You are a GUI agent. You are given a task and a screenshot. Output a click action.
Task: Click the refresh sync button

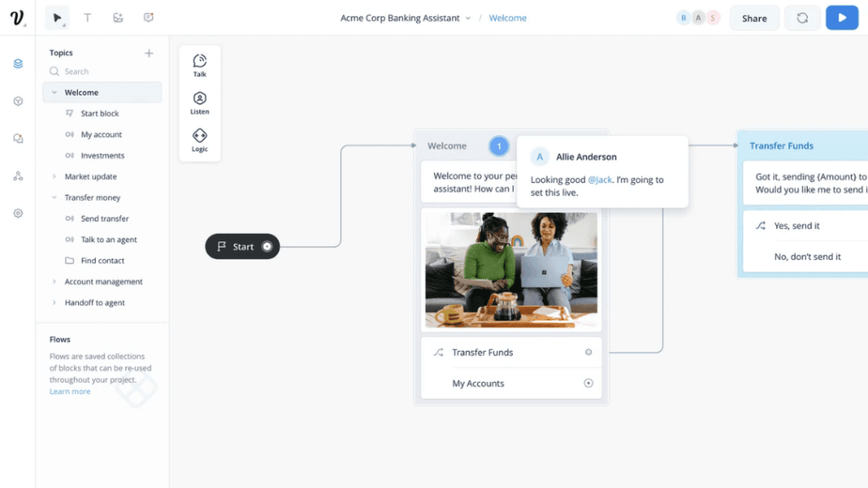click(x=802, y=19)
